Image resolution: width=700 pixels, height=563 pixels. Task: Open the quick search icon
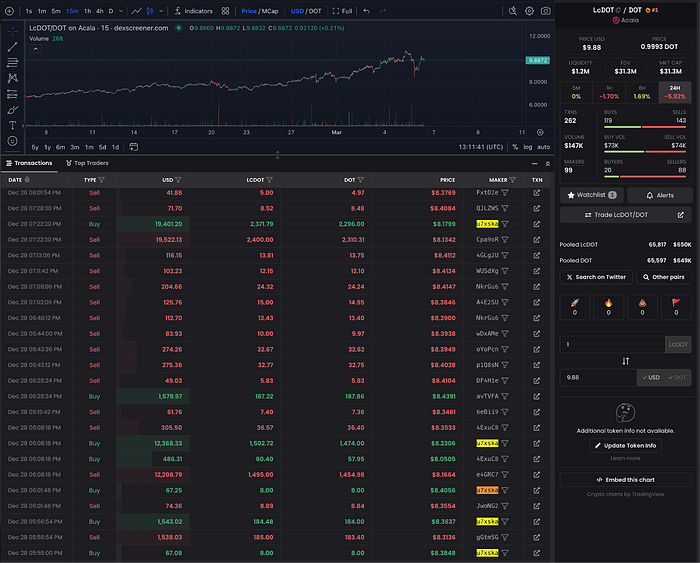click(x=512, y=11)
